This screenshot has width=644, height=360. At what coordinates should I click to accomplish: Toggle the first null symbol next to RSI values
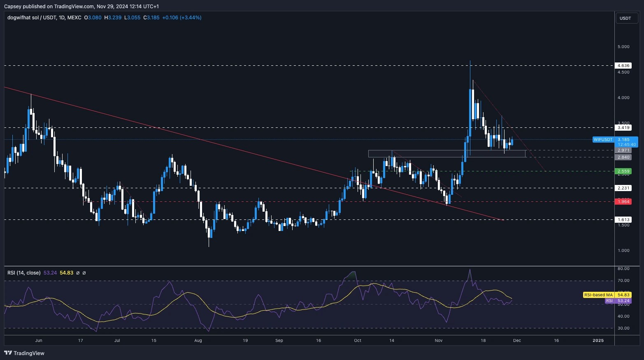pyautogui.click(x=78, y=272)
